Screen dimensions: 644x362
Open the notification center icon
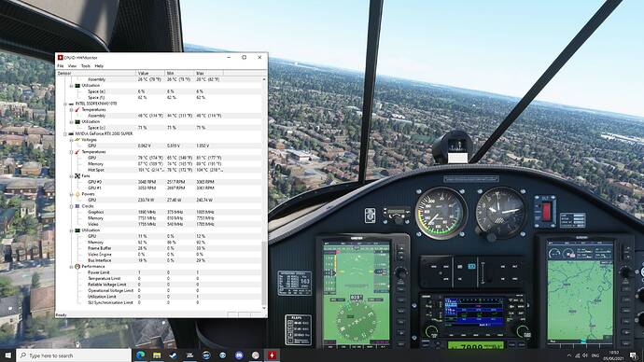[x=633, y=355]
